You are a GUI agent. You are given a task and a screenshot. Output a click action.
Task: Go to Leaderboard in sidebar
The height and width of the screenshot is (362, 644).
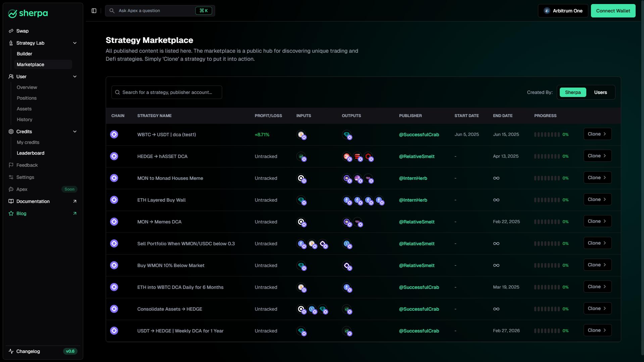[31, 153]
